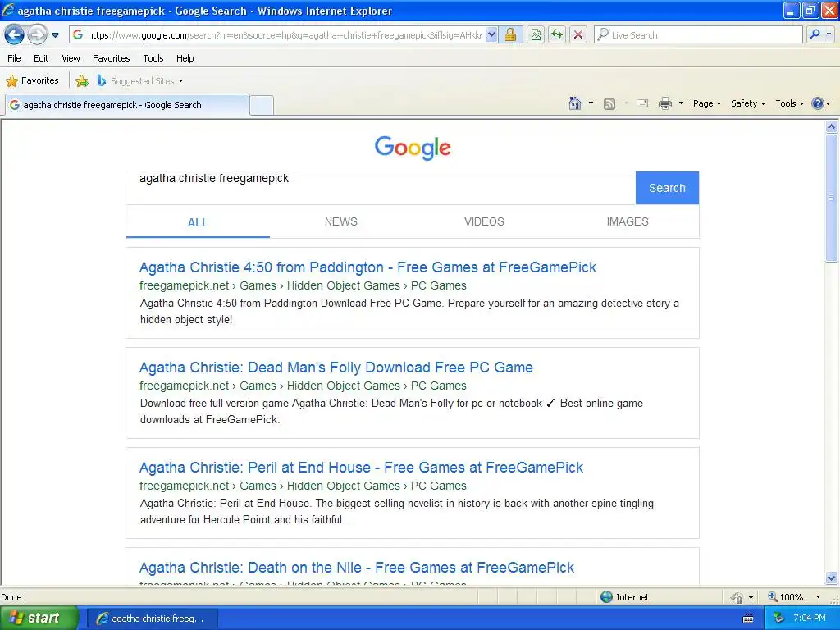Image resolution: width=840 pixels, height=630 pixels.
Task: Open the File menu
Action: point(15,58)
